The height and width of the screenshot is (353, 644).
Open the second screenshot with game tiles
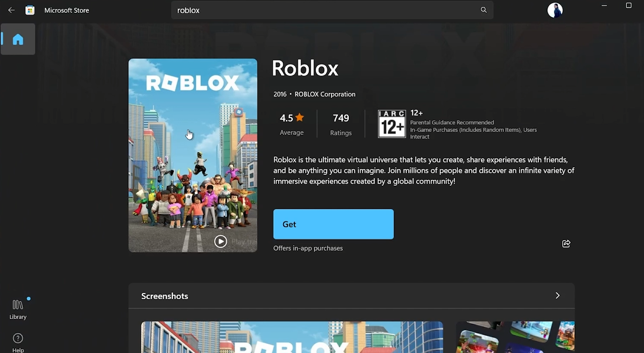pyautogui.click(x=515, y=337)
